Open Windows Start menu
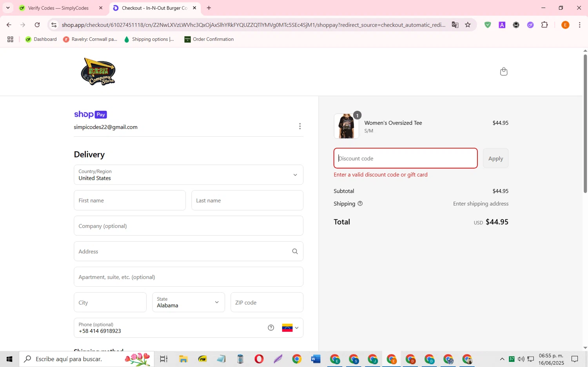 point(9,359)
